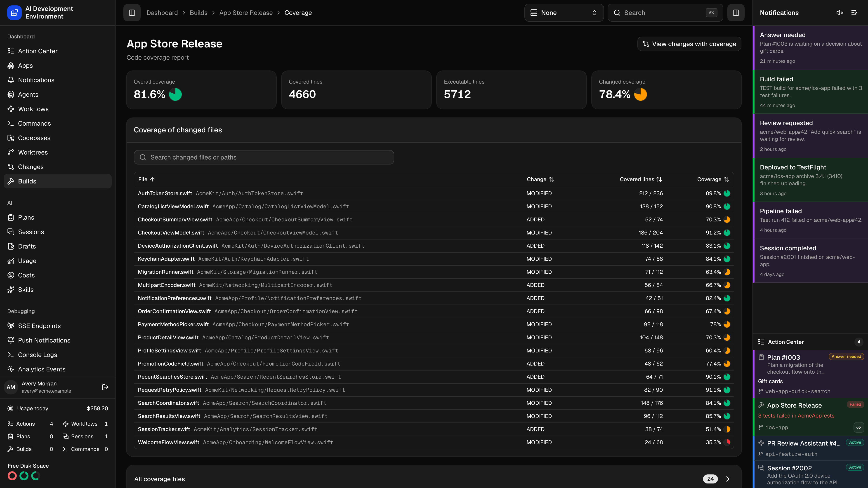The image size is (868, 488).
Task: Click the mark-done checkmark on App Store Release card
Action: 859,427
